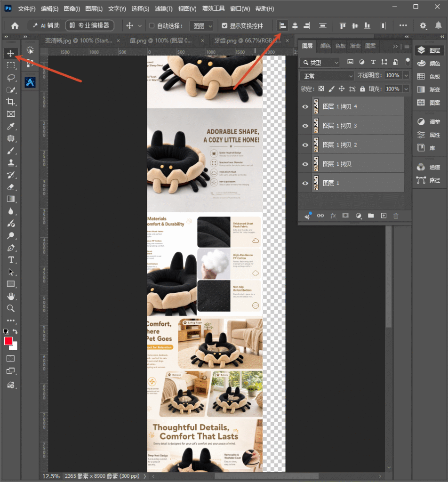Screen dimensions: 448x482
Task: Go to Home screen icon
Action: 15,26
